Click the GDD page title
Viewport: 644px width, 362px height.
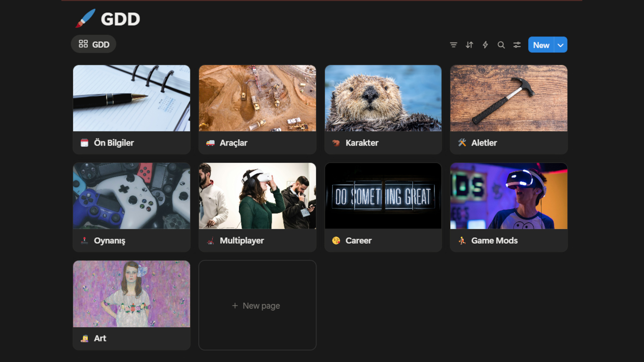click(x=120, y=19)
